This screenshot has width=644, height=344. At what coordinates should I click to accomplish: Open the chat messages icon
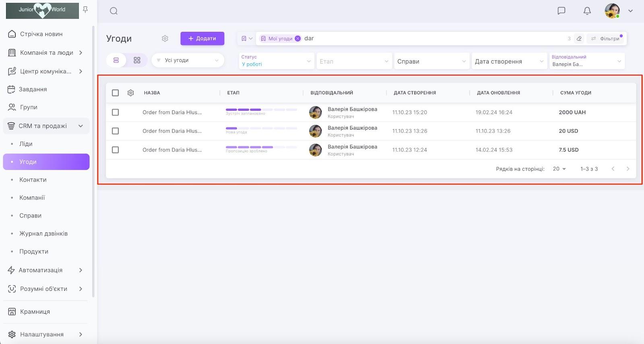point(561,11)
